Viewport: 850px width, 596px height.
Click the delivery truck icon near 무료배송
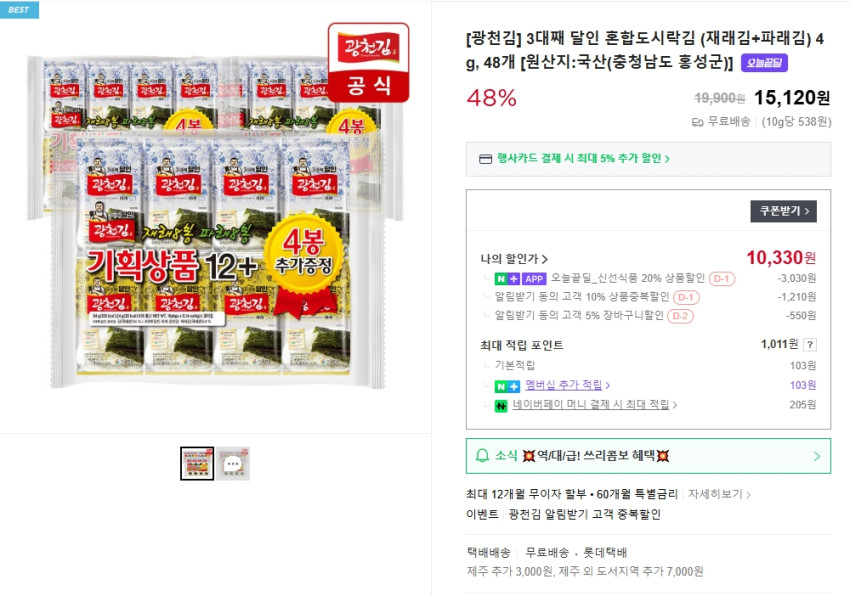[698, 122]
